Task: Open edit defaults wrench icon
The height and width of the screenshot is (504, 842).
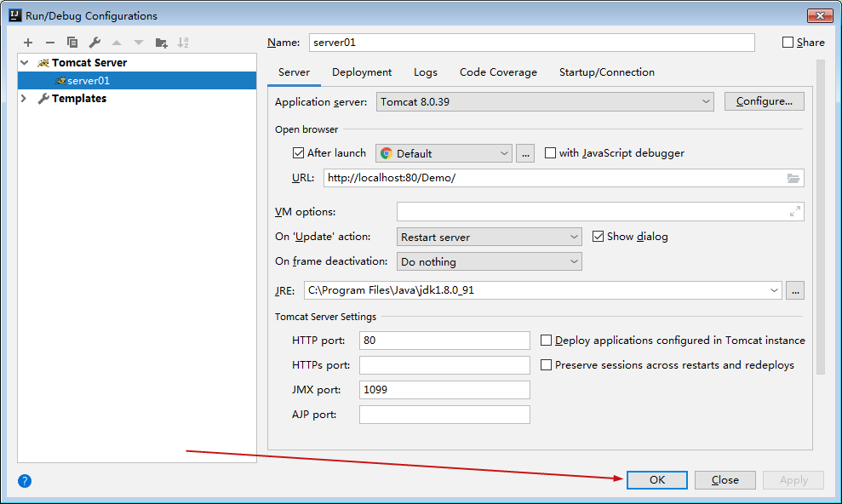Action: click(x=95, y=43)
